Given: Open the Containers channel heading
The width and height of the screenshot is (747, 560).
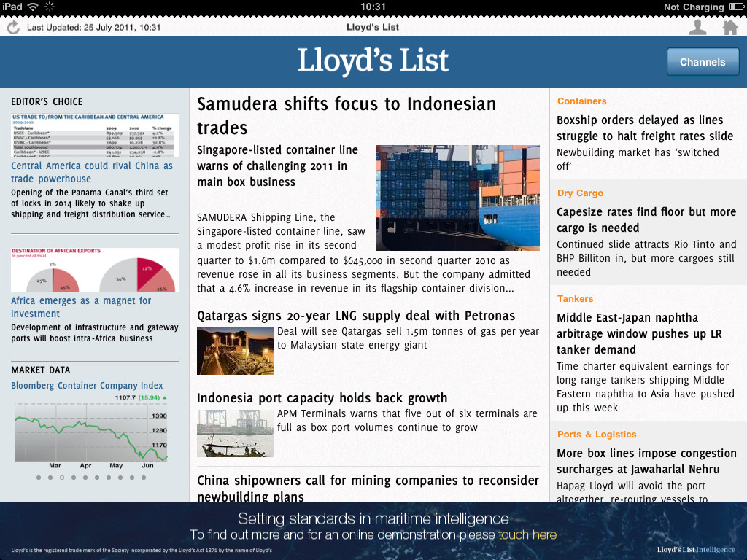Looking at the screenshot, I should tap(581, 101).
